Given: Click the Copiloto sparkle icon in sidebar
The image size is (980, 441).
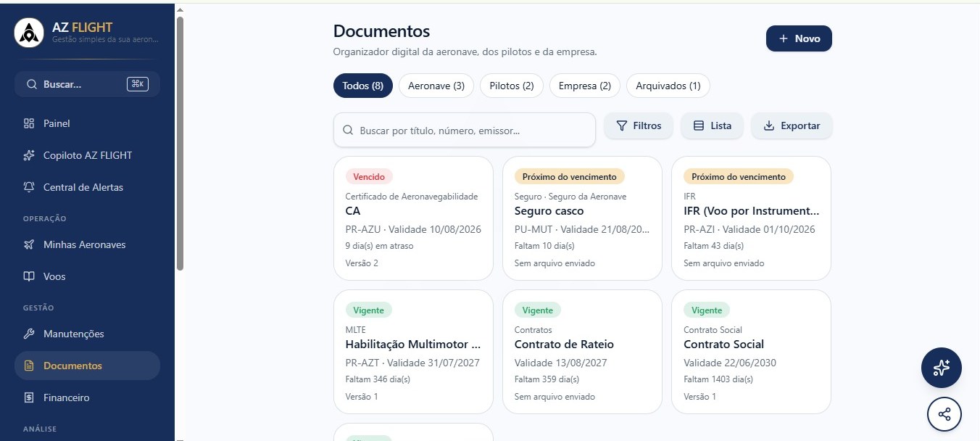Looking at the screenshot, I should click(29, 155).
